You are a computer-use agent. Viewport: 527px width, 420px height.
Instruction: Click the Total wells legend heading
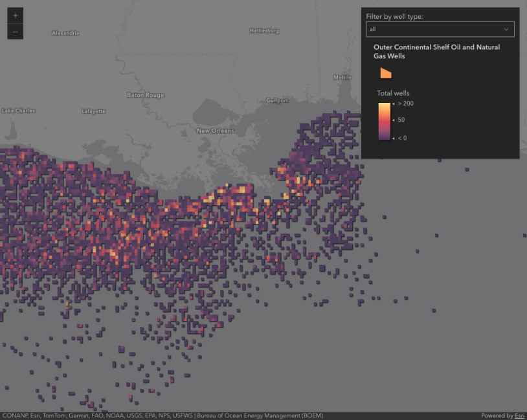pyautogui.click(x=393, y=93)
